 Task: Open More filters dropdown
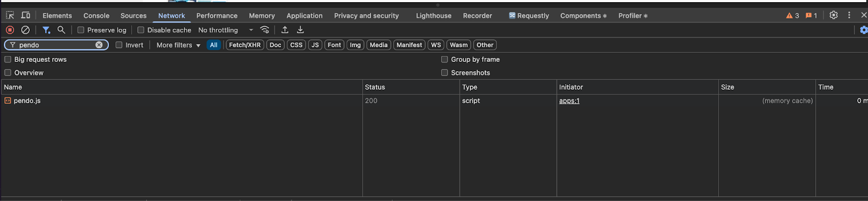tap(178, 45)
